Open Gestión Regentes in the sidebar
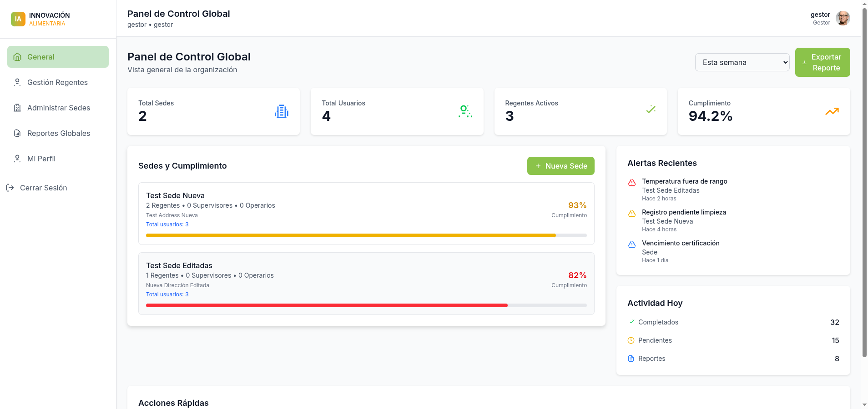Screen dimensions: 868x409 click(x=57, y=82)
